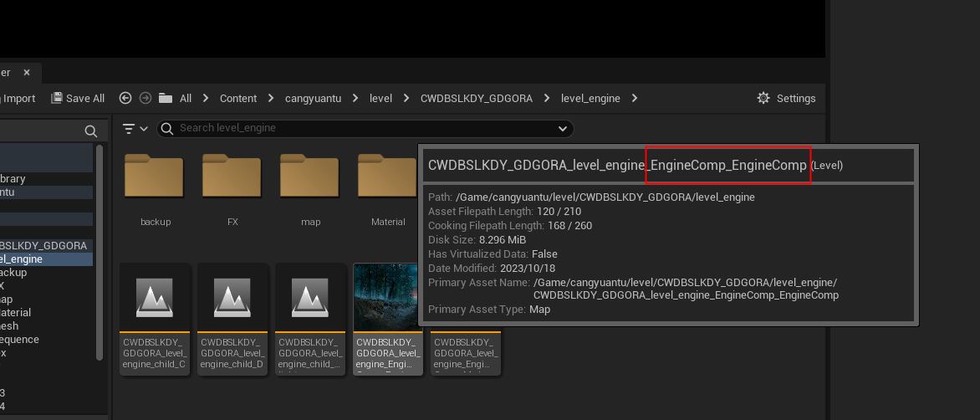Navigate to the cangyuantu breadcrumb

(x=313, y=98)
